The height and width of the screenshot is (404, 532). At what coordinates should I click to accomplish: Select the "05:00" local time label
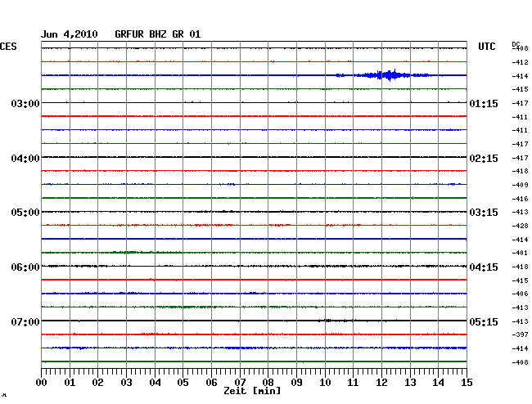click(25, 213)
